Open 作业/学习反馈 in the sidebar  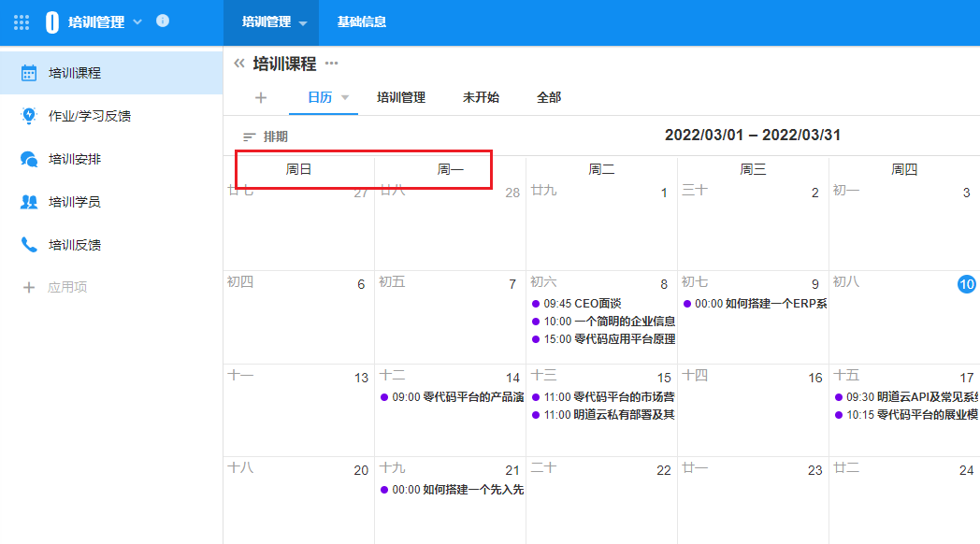[89, 116]
